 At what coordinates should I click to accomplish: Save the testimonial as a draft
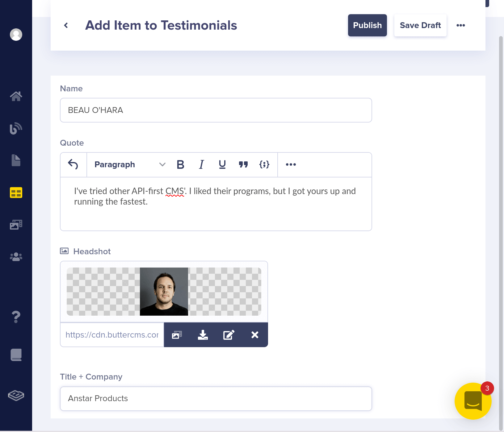420,25
